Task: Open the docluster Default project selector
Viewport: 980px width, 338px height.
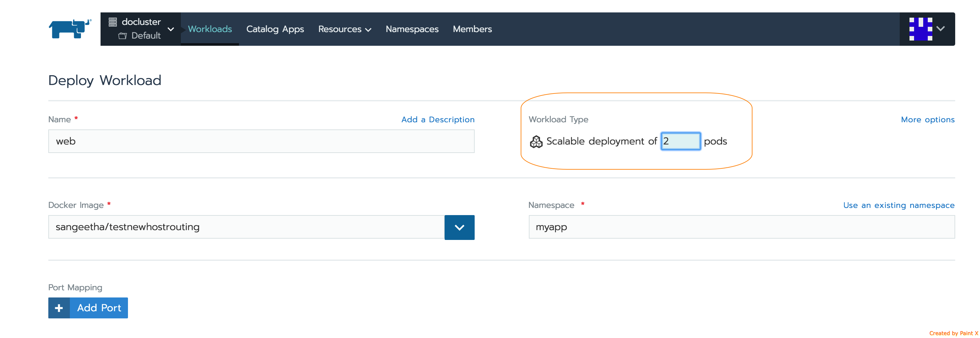Action: pyautogui.click(x=140, y=29)
